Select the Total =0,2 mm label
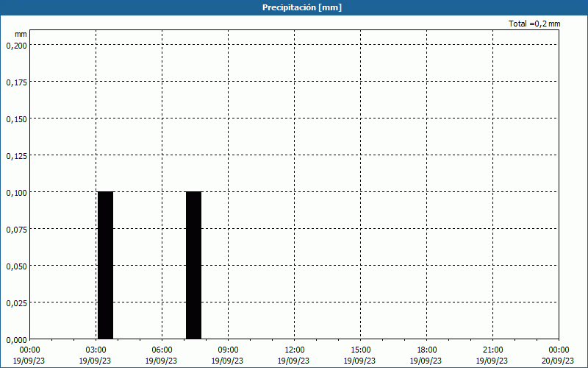The width and height of the screenshot is (588, 368). tap(534, 24)
